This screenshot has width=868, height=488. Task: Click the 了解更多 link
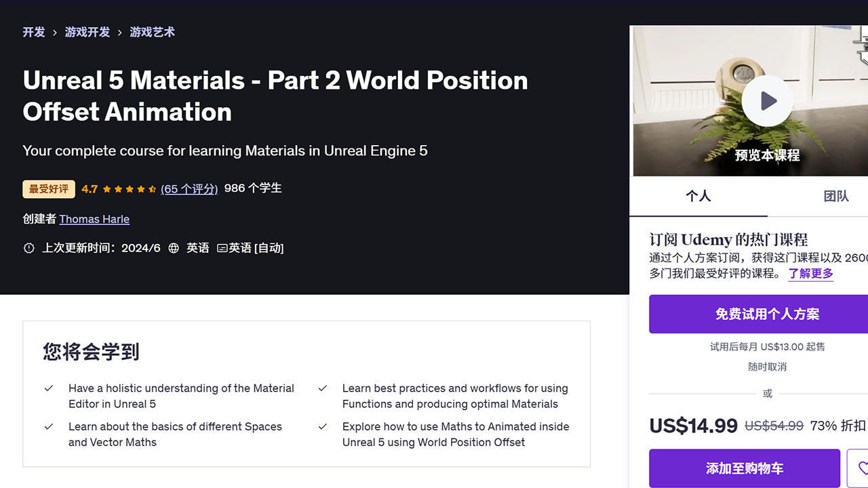(810, 273)
